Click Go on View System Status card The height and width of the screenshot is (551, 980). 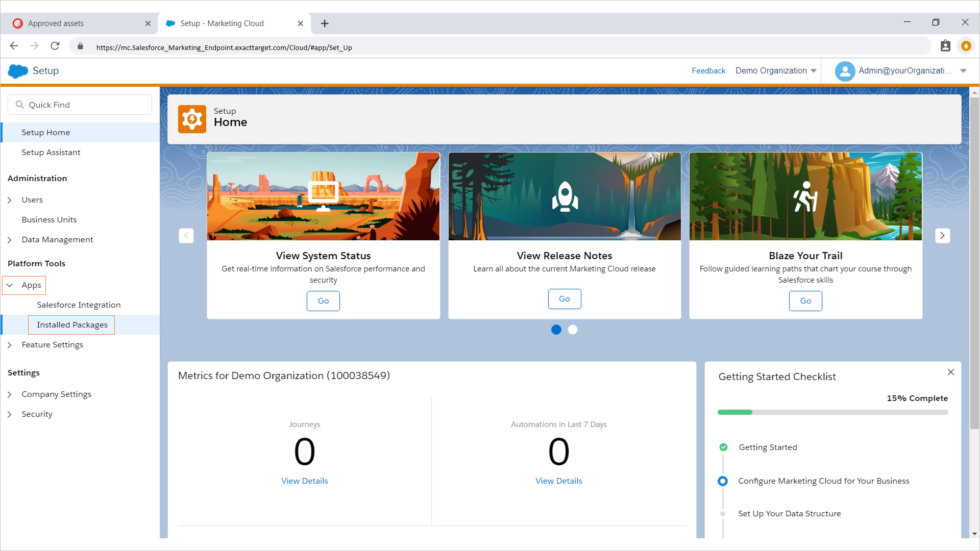pos(323,301)
